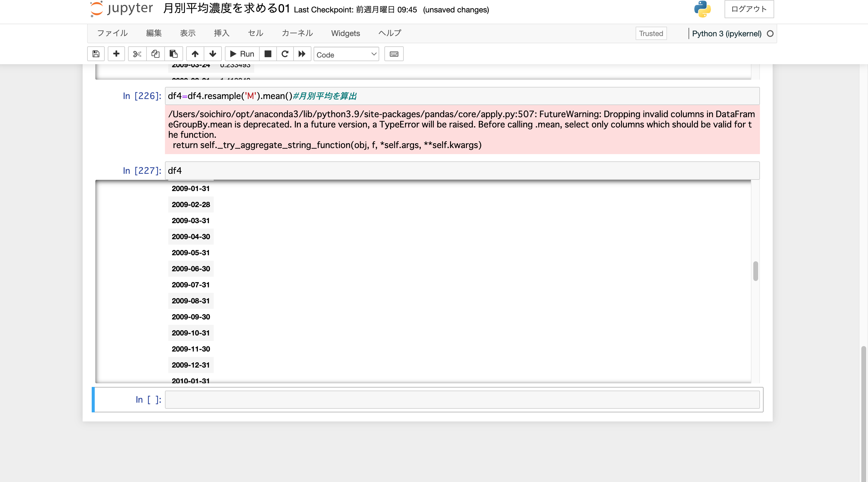This screenshot has width=868, height=482.
Task: Move the selected cell up
Action: (195, 54)
